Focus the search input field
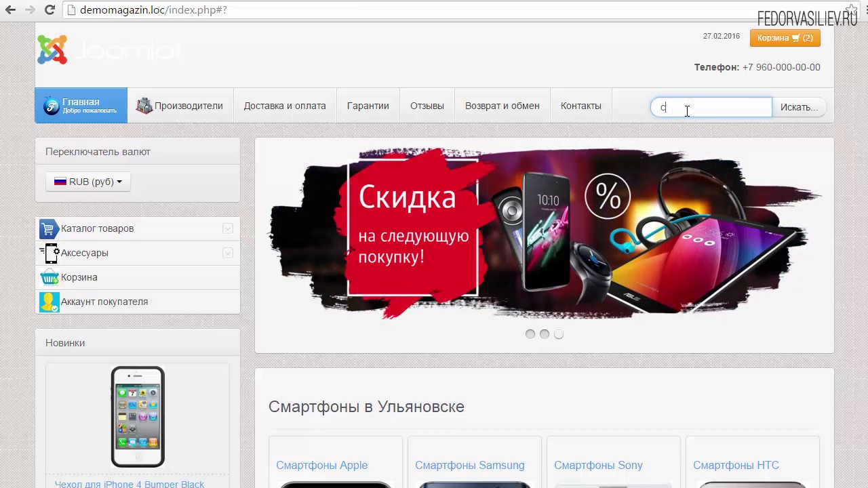Image resolution: width=868 pixels, height=488 pixels. pyautogui.click(x=711, y=107)
